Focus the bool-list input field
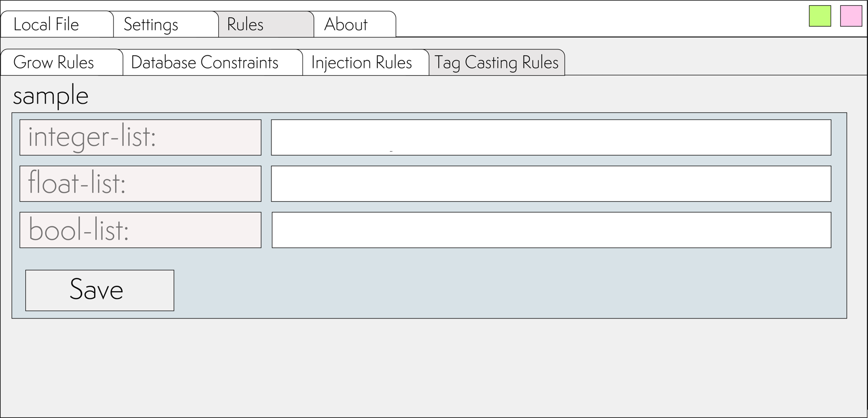The width and height of the screenshot is (868, 418). (551, 230)
